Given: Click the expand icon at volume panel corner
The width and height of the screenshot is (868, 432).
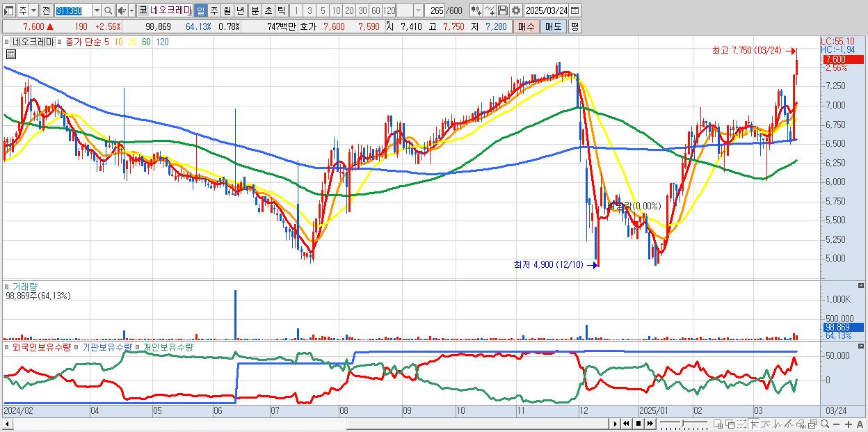Looking at the screenshot, I should [862, 285].
